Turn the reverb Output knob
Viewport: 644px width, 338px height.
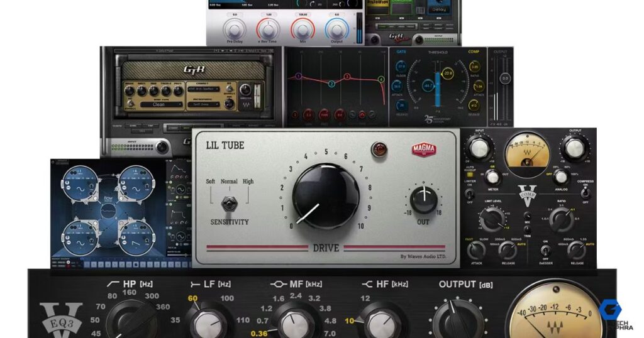[x=336, y=29]
